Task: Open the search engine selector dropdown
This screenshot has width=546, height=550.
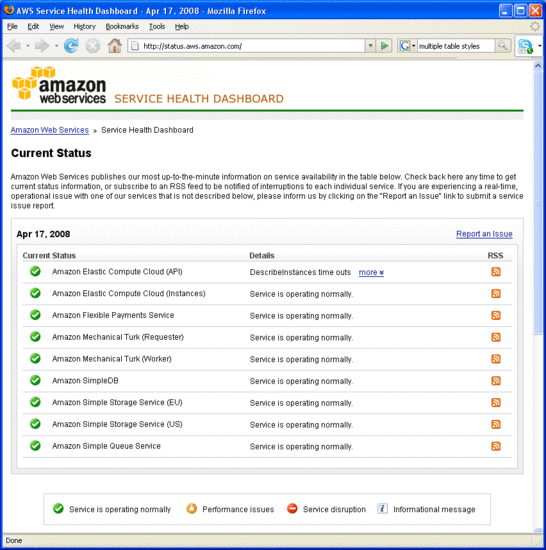Action: pyautogui.click(x=413, y=46)
